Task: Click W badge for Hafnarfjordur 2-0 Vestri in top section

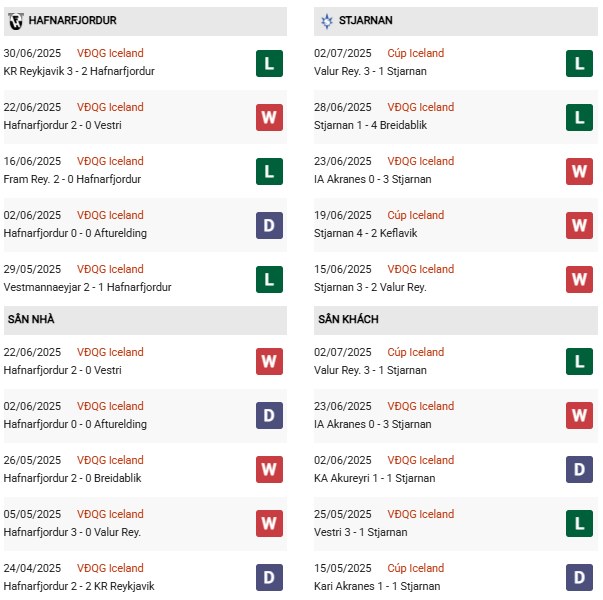Action: pos(269,117)
